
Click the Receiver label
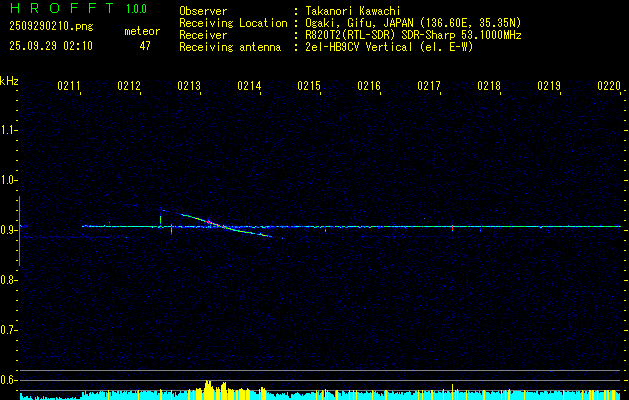[203, 35]
